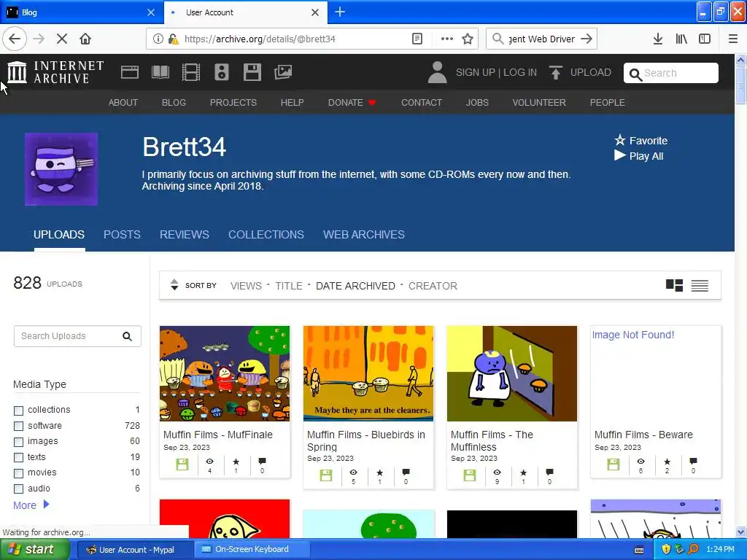The height and width of the screenshot is (560, 747).
Task: Switch to Blog browser tab
Action: pyautogui.click(x=81, y=12)
